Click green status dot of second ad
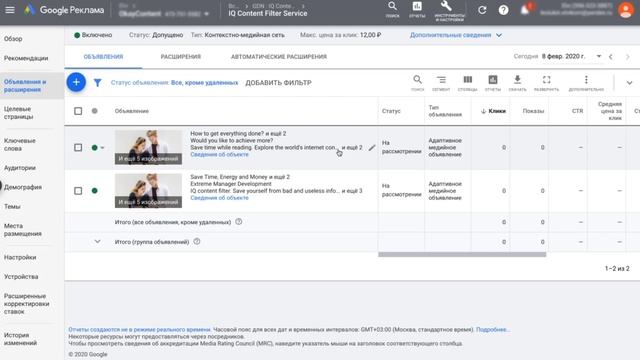The width and height of the screenshot is (640, 360). coord(95,191)
